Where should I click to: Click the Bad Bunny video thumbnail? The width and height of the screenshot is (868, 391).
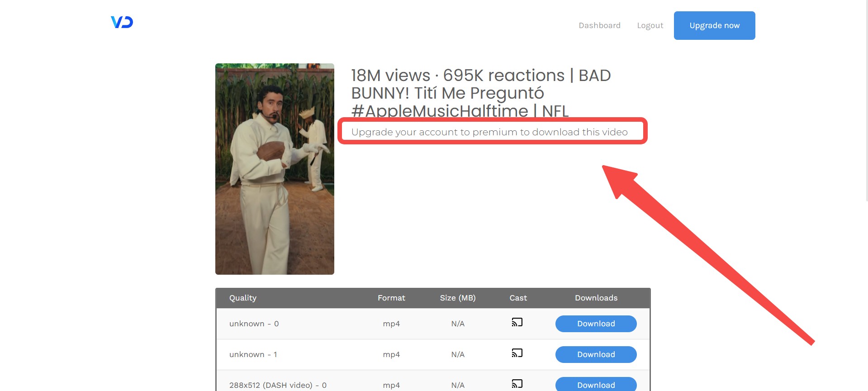275,169
